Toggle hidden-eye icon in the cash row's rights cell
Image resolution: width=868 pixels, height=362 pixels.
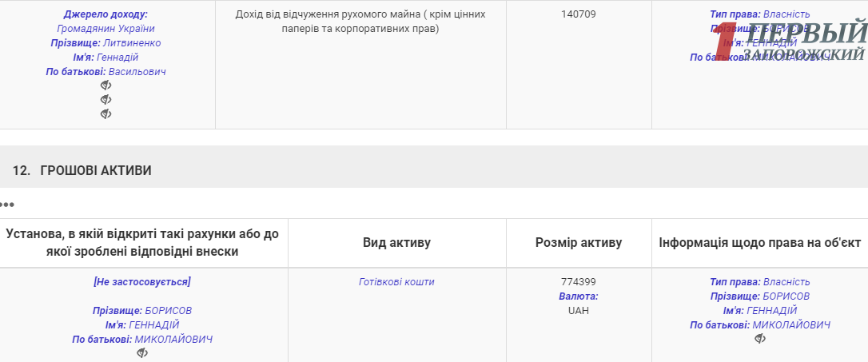[760, 339]
